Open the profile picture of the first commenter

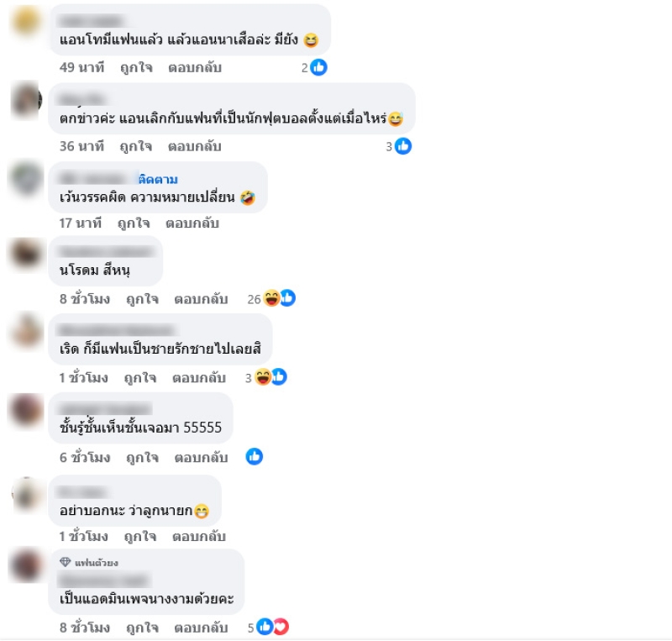click(x=26, y=20)
